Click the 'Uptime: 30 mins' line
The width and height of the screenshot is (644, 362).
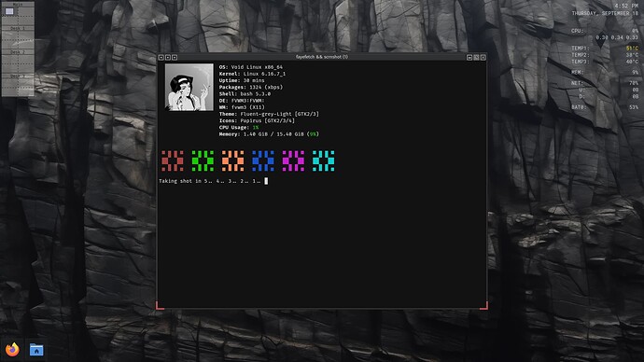click(242, 80)
